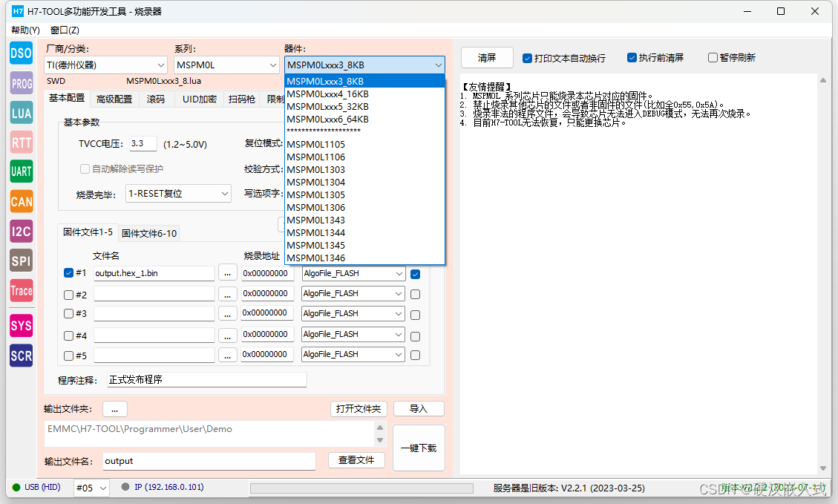Enable firmware file #3 checkbox
838x504 pixels.
tap(68, 314)
